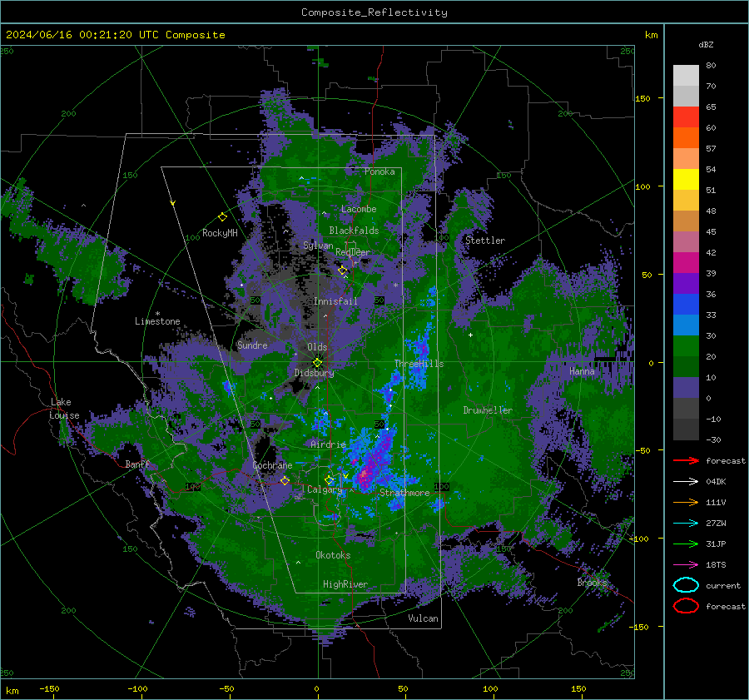Click the bright green 30-20 dBZ band
749x700 pixels.
686,346
